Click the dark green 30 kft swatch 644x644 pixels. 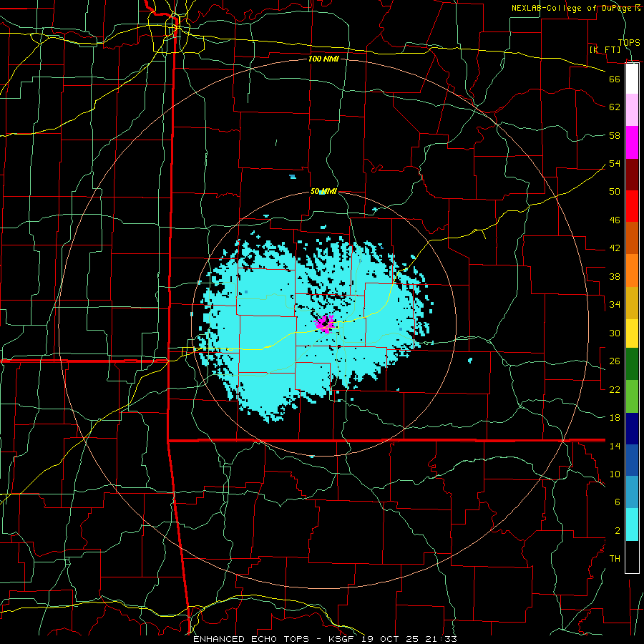tap(632, 364)
